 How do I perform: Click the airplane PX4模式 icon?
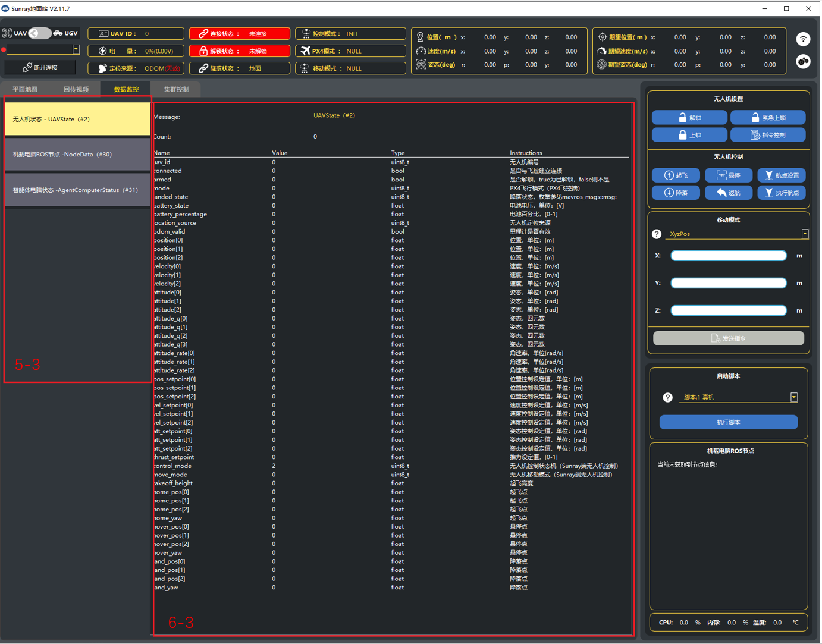click(305, 51)
